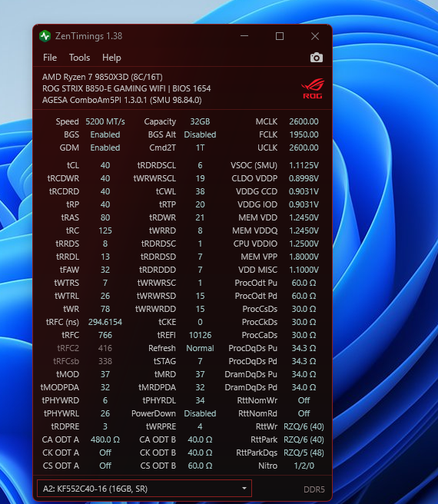Click the Refresh value Normal
438x504 pixels.
point(200,348)
